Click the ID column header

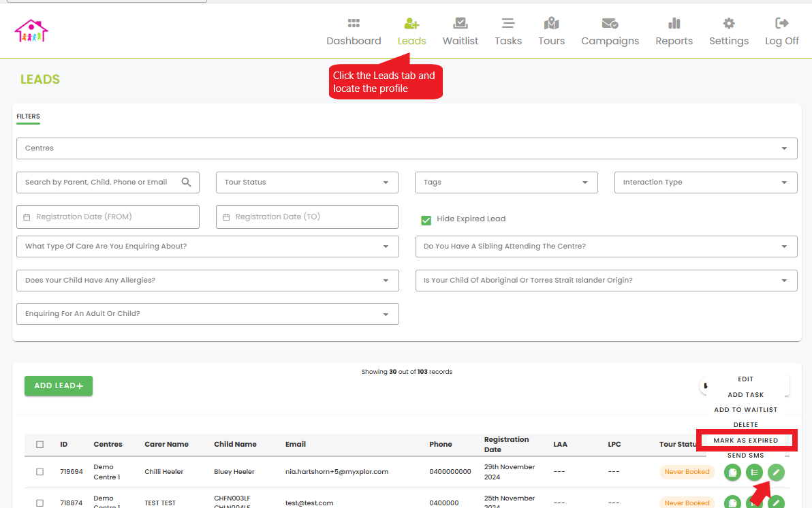[64, 444]
